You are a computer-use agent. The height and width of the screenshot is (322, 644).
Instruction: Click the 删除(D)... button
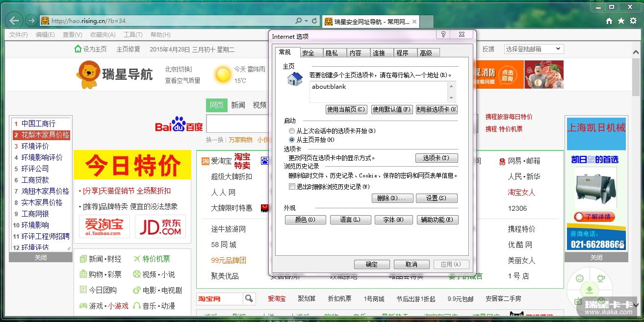point(392,198)
